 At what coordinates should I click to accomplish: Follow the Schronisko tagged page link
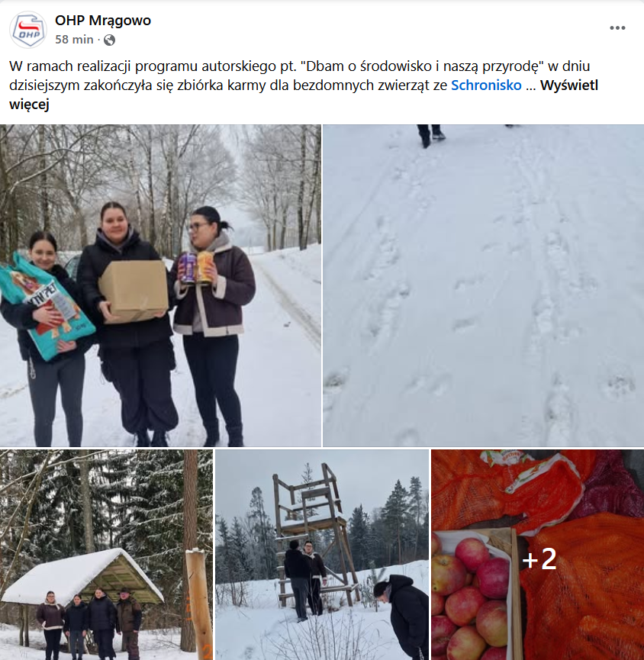(x=486, y=85)
